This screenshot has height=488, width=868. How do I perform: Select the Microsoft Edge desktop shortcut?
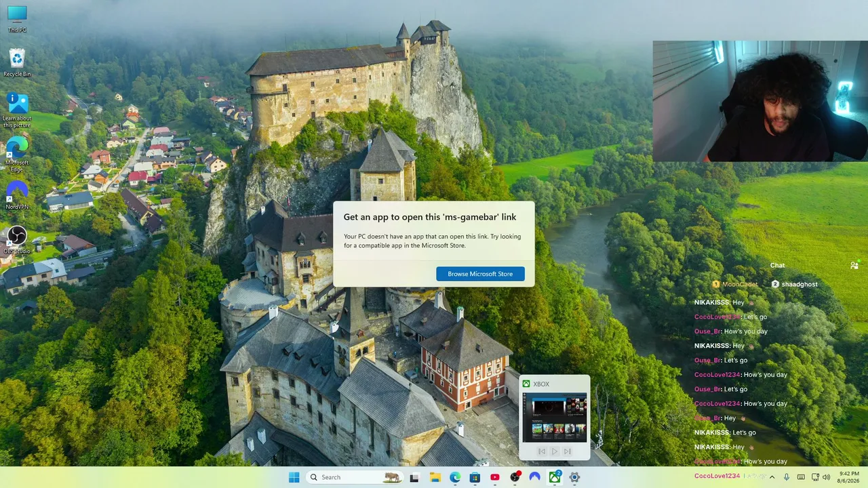pyautogui.click(x=17, y=155)
